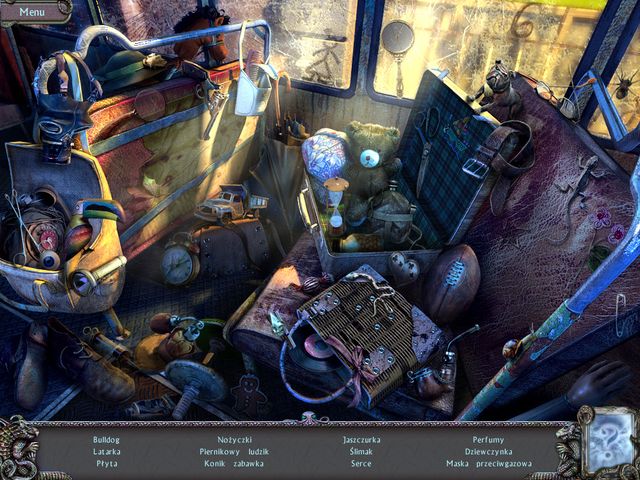This screenshot has width=640, height=480.
Task: Click the question mark hint button
Action: [609, 441]
